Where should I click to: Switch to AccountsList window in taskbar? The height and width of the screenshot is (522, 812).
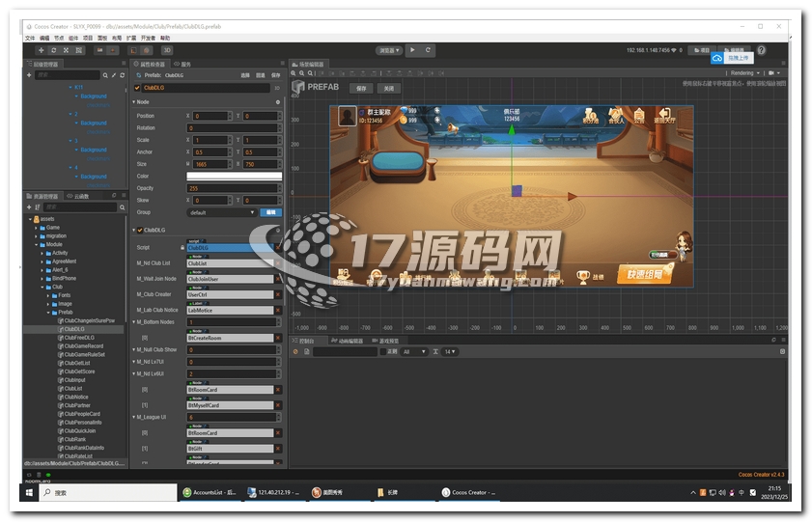(210, 492)
